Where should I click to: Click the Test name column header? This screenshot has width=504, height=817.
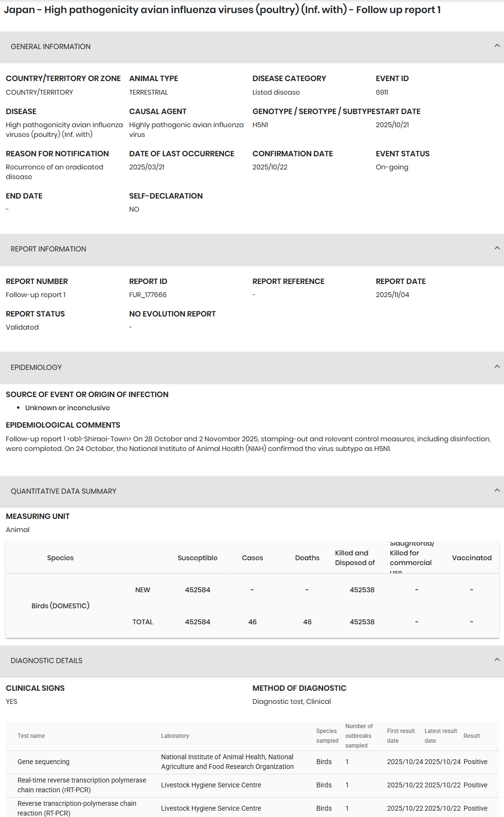click(31, 736)
